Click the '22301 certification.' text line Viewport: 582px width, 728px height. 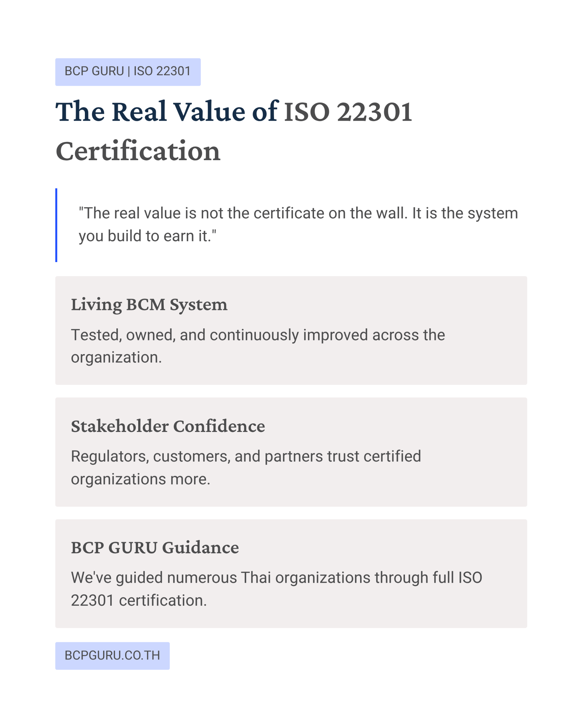[139, 600]
